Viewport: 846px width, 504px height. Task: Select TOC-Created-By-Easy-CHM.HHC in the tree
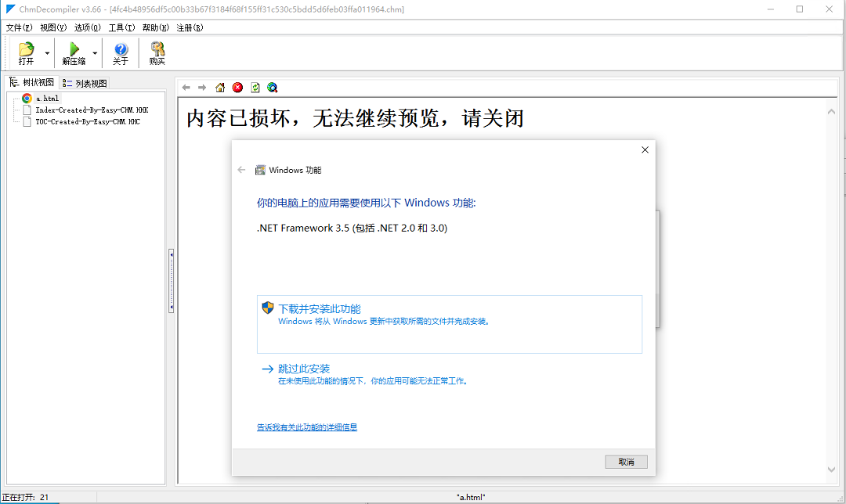[x=88, y=122]
